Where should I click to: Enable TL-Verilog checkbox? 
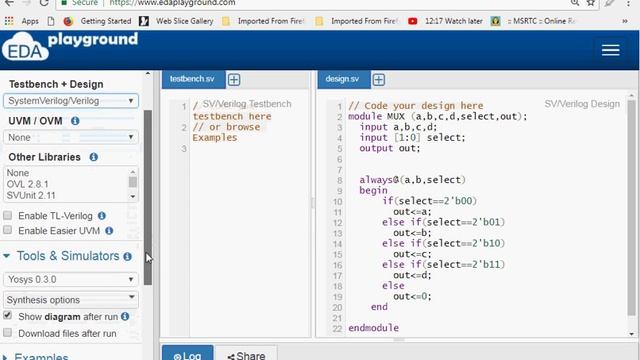(7, 216)
